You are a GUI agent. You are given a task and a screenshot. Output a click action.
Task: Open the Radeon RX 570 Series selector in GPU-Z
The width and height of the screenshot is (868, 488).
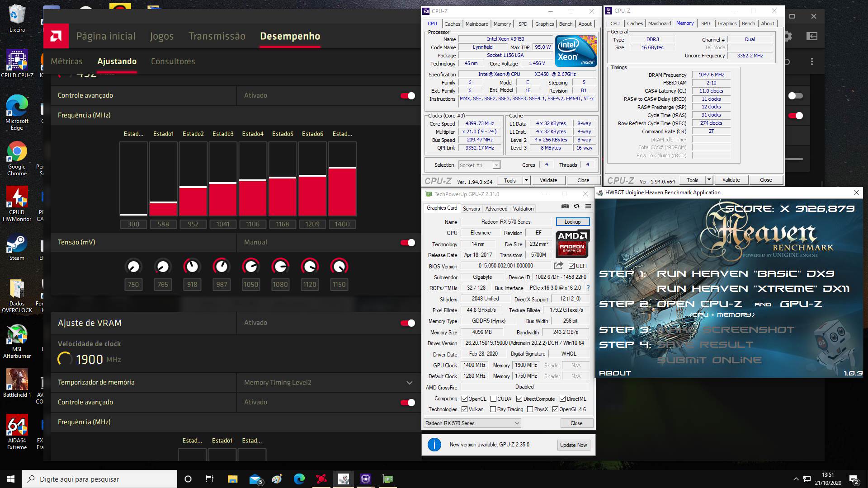[472, 423]
